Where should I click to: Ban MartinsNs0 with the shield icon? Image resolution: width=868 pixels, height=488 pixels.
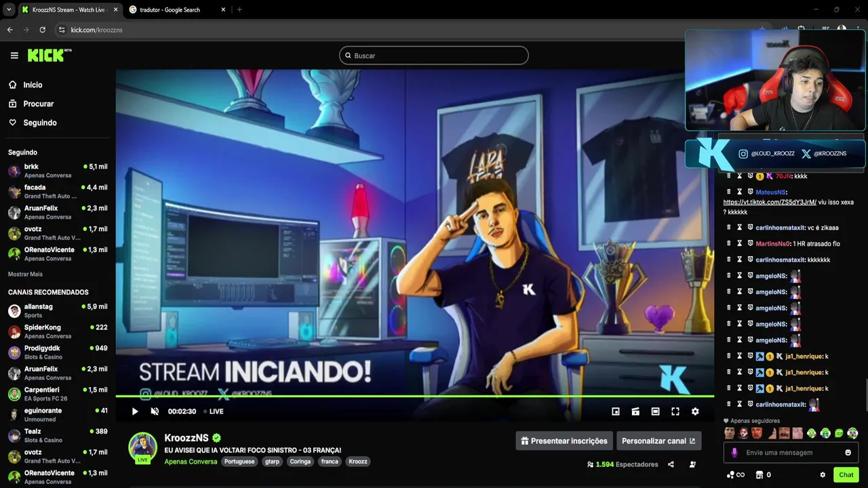click(750, 244)
